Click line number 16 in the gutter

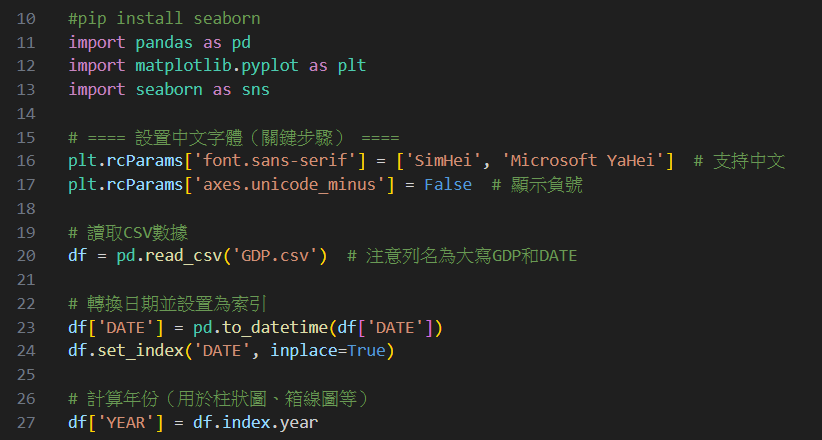click(x=26, y=160)
